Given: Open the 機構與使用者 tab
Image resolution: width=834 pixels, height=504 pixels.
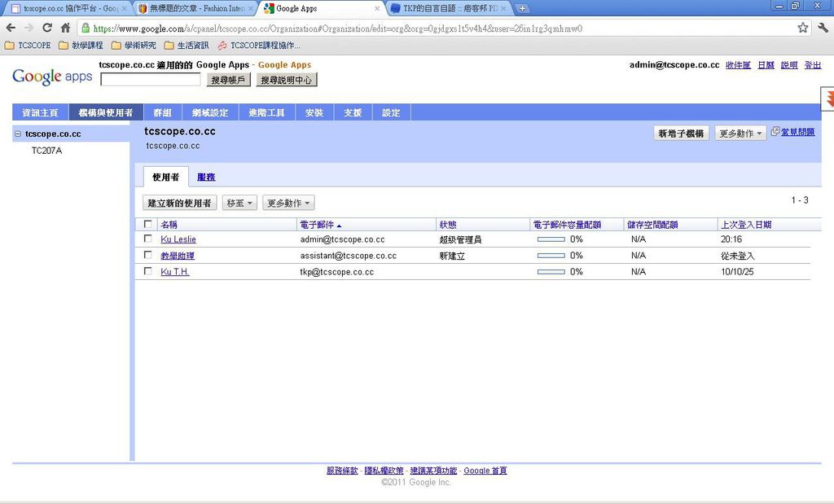Looking at the screenshot, I should [106, 112].
